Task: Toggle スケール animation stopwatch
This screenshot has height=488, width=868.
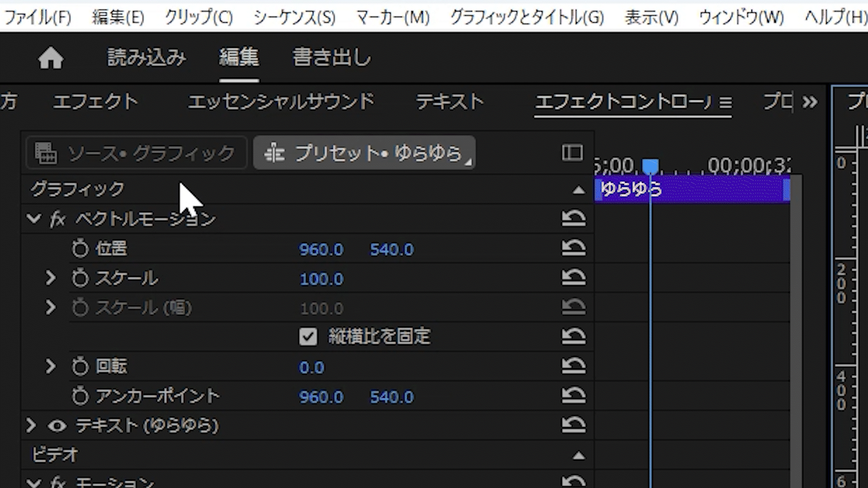Action: tap(80, 278)
